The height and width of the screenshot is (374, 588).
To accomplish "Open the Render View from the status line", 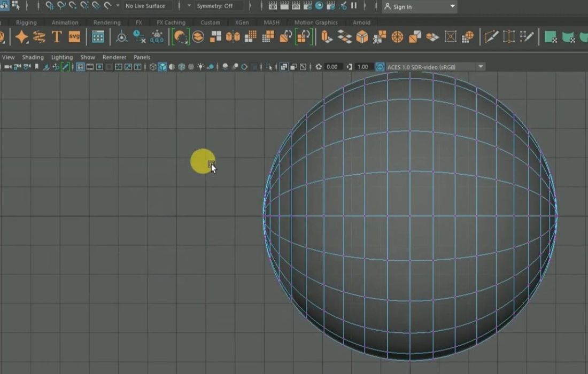I will pos(273,7).
